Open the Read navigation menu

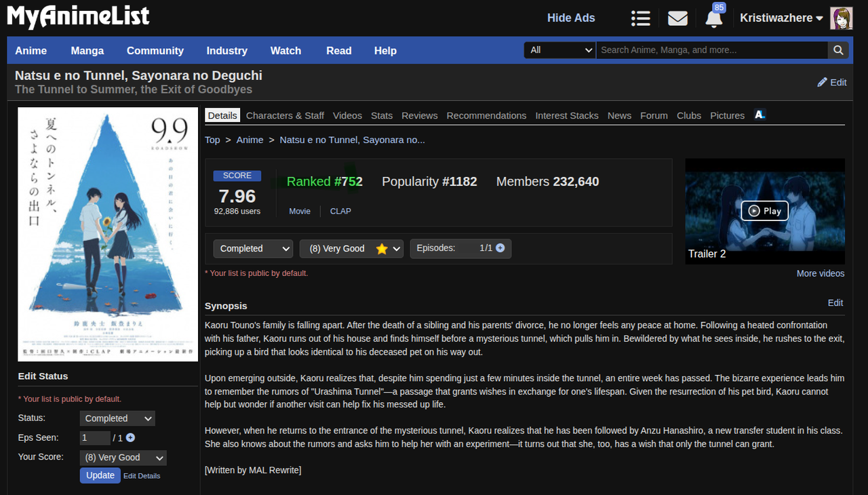[x=338, y=51]
